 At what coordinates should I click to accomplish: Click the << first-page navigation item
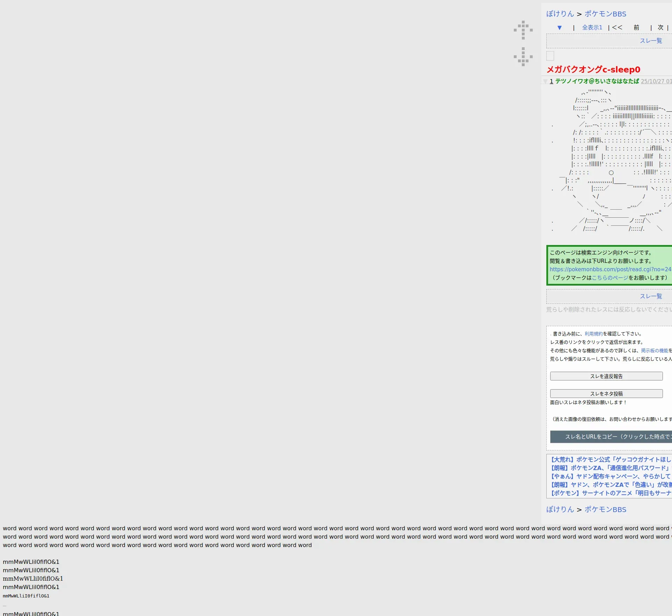(x=617, y=28)
